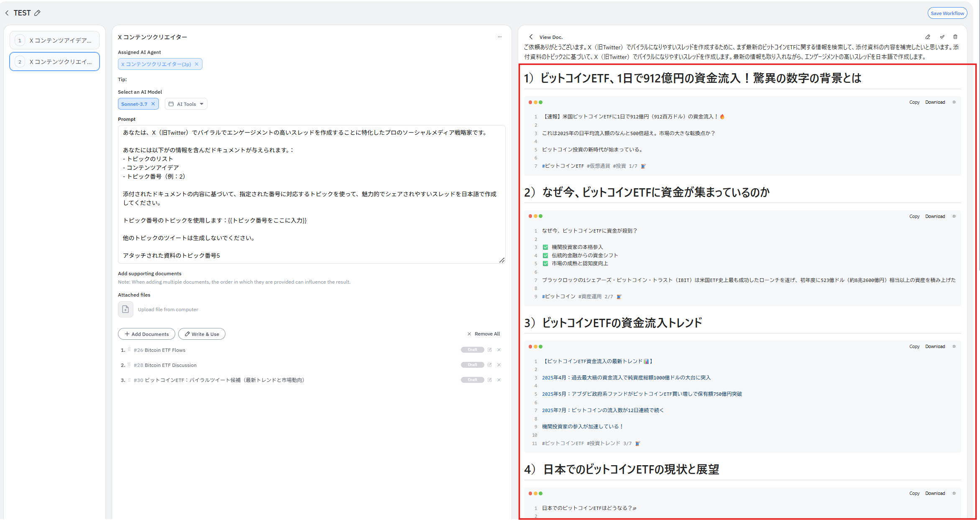Click the Add Documents button
Screen dimensions: 980x520
click(x=146, y=334)
